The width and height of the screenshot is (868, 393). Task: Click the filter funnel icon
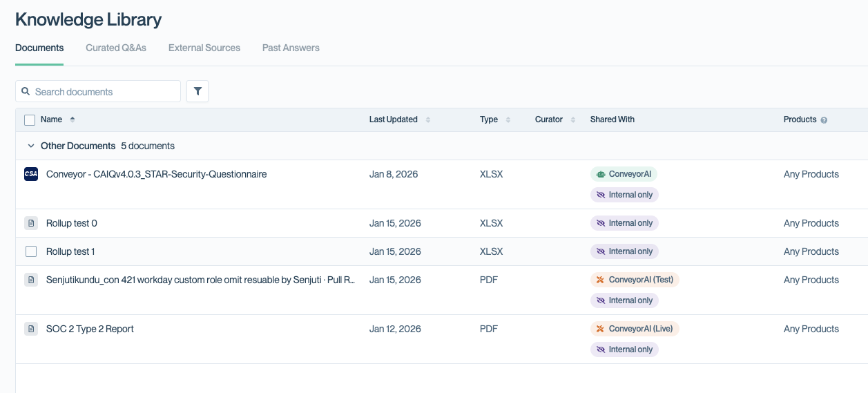tap(197, 91)
